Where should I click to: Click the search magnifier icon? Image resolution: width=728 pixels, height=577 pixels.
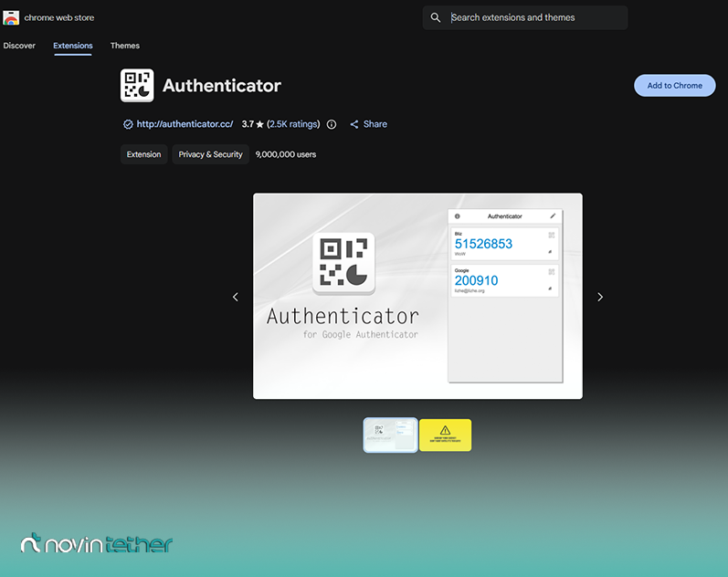pyautogui.click(x=435, y=17)
